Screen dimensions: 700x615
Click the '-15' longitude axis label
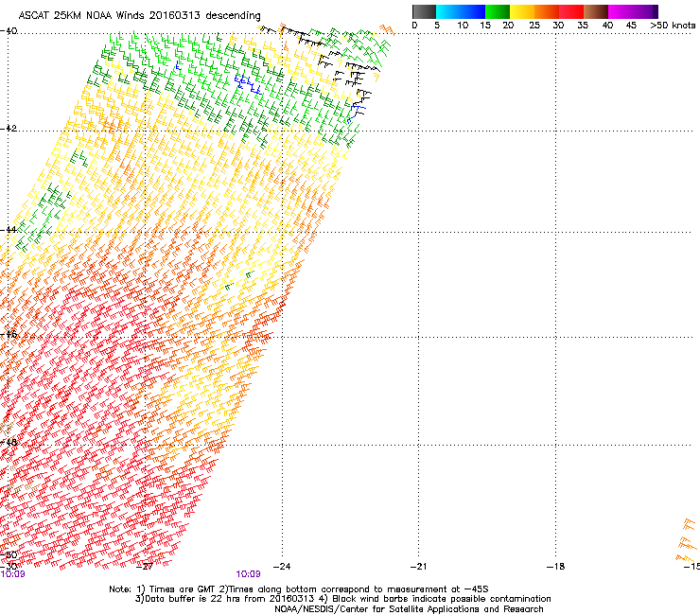click(x=692, y=567)
